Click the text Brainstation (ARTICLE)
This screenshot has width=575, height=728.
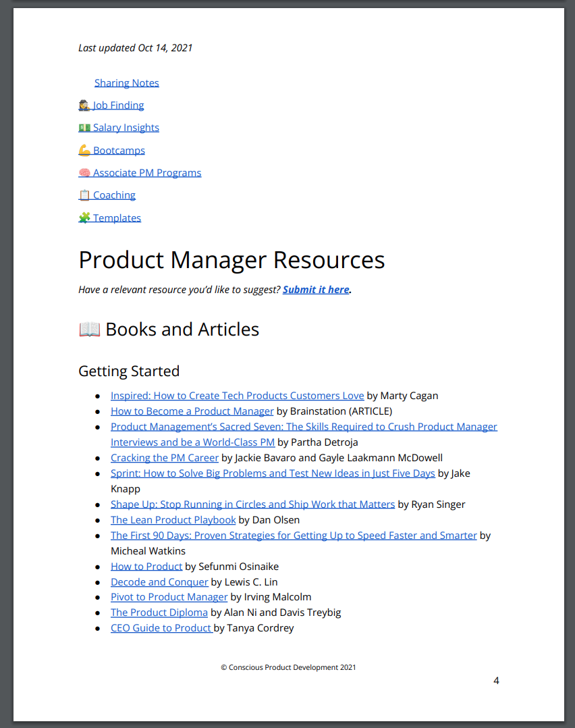[341, 411]
